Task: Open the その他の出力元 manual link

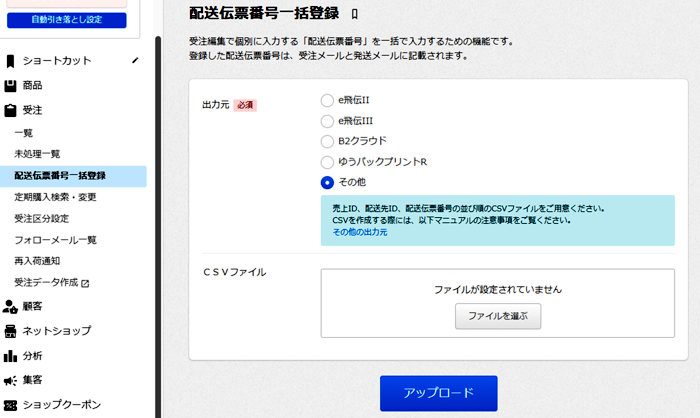Action: (360, 232)
